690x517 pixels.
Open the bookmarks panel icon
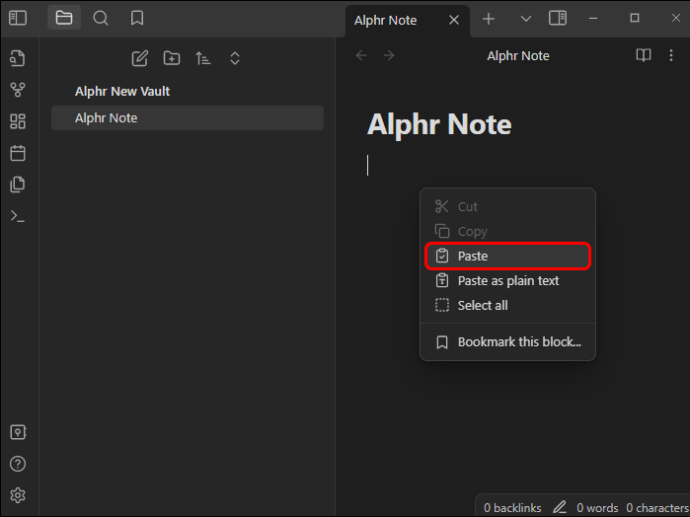coord(137,18)
